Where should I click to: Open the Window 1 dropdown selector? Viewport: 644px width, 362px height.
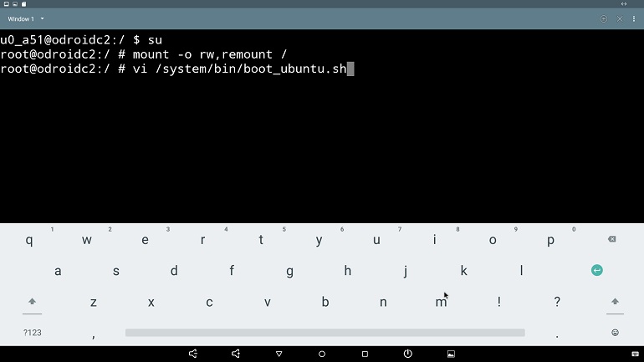(25, 19)
